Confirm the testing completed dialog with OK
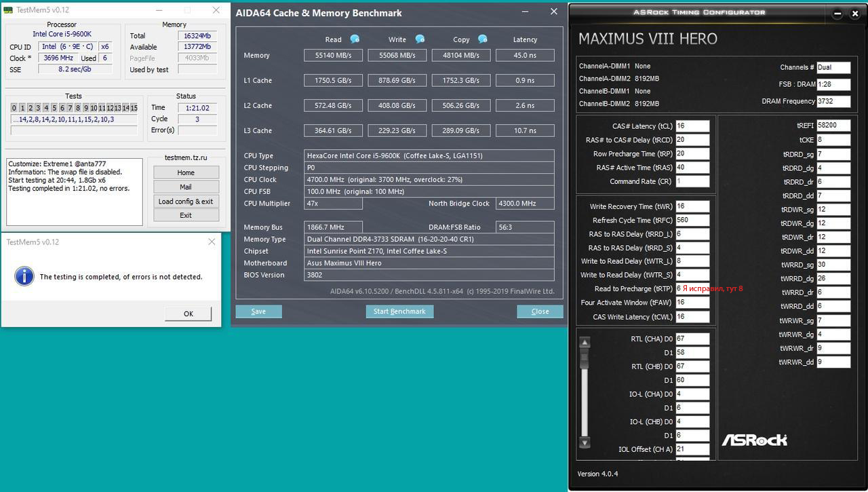 click(x=188, y=314)
